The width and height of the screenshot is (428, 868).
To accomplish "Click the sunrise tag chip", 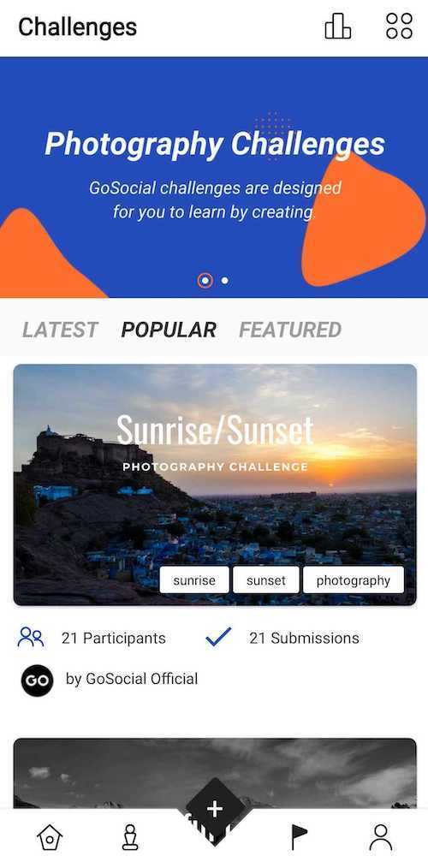I will pos(194,580).
